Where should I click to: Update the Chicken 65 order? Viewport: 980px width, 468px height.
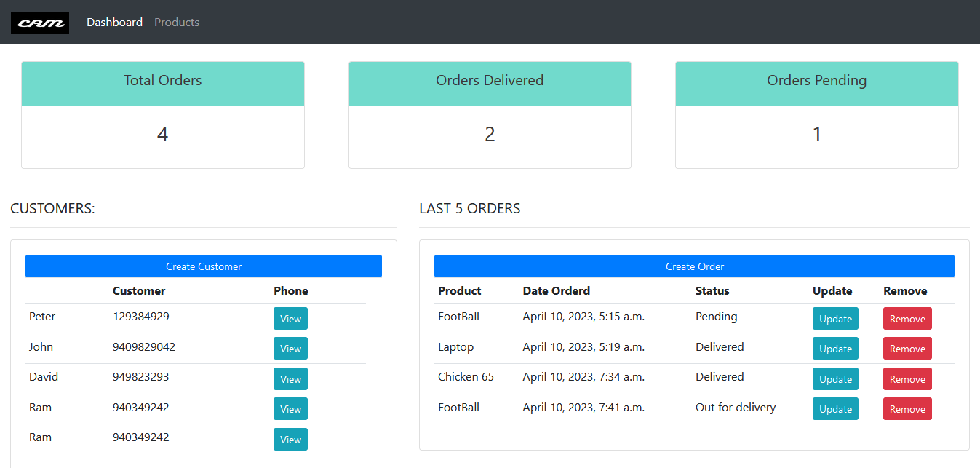(834, 378)
